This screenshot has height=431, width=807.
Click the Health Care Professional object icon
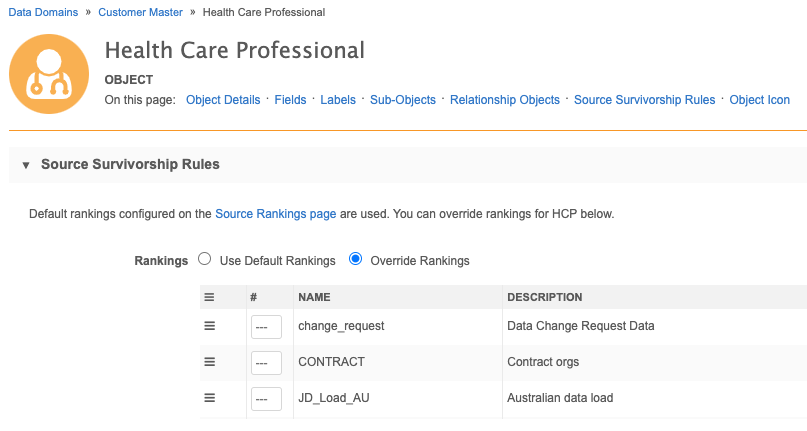click(x=50, y=73)
